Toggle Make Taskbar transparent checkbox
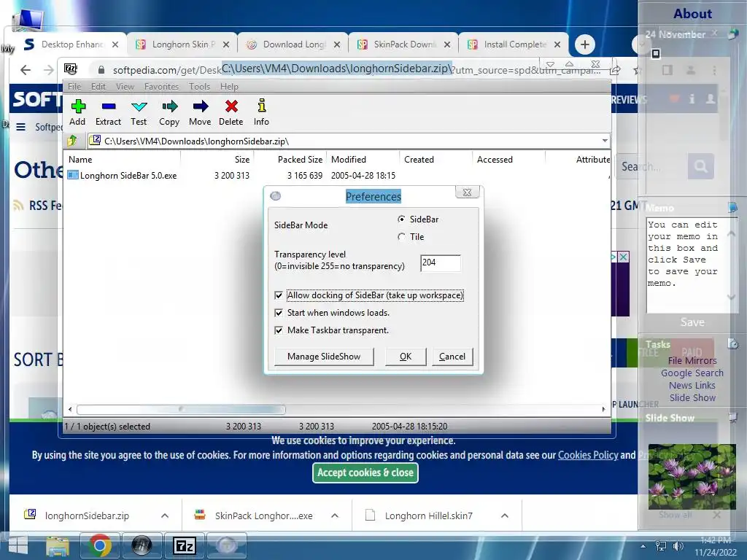The height and width of the screenshot is (560, 747). tap(279, 330)
